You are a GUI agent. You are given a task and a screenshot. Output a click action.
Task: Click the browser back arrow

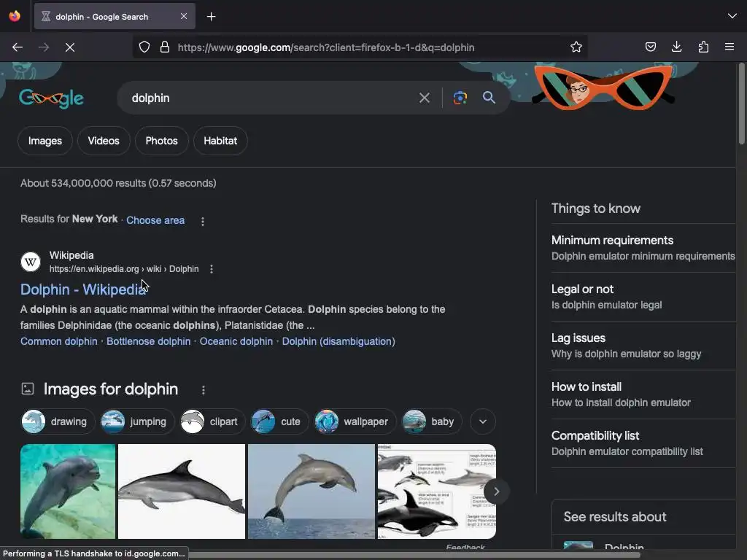(x=18, y=47)
